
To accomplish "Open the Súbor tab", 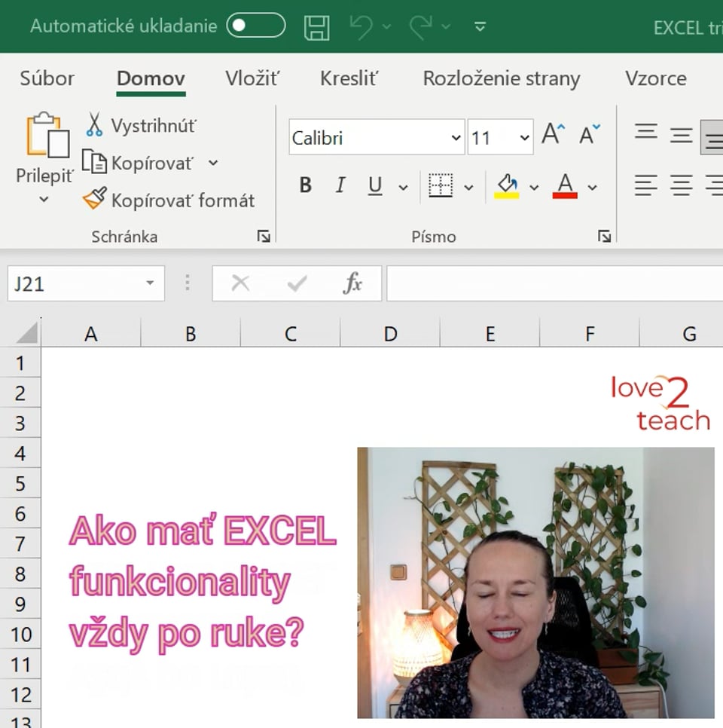I will pos(47,78).
